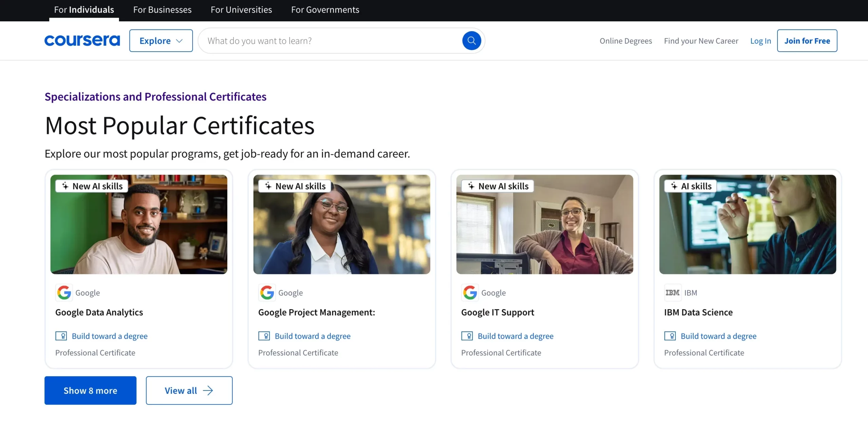Click the Log In link
868x435 pixels.
click(761, 41)
